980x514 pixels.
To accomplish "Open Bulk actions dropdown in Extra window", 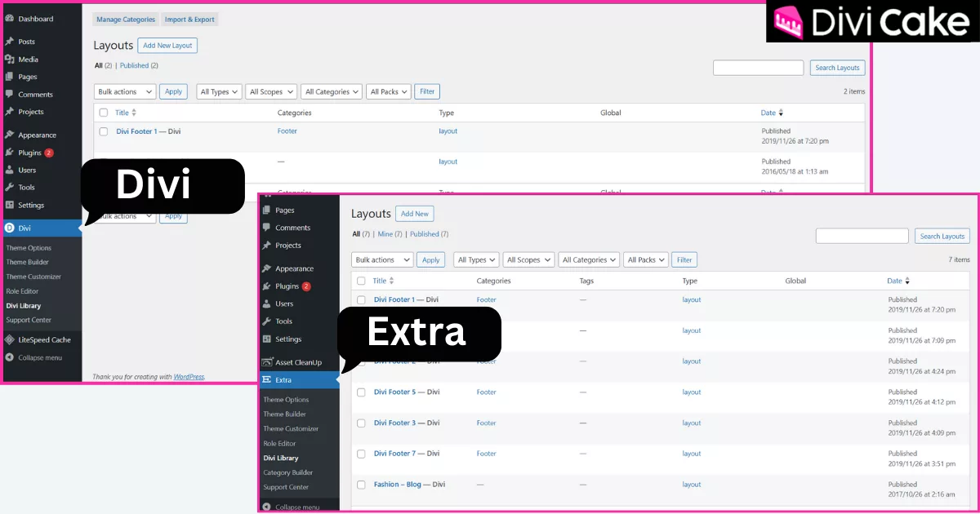I will tap(383, 260).
